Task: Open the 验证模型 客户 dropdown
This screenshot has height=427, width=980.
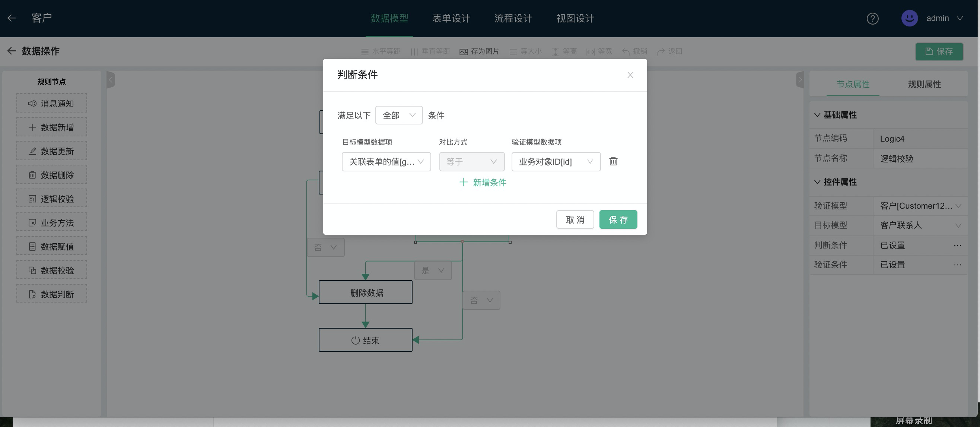Action: (920, 206)
